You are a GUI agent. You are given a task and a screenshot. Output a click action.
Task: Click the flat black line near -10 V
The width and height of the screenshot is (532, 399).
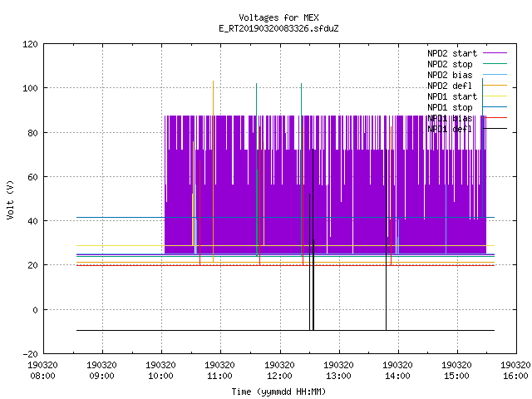(x=285, y=330)
